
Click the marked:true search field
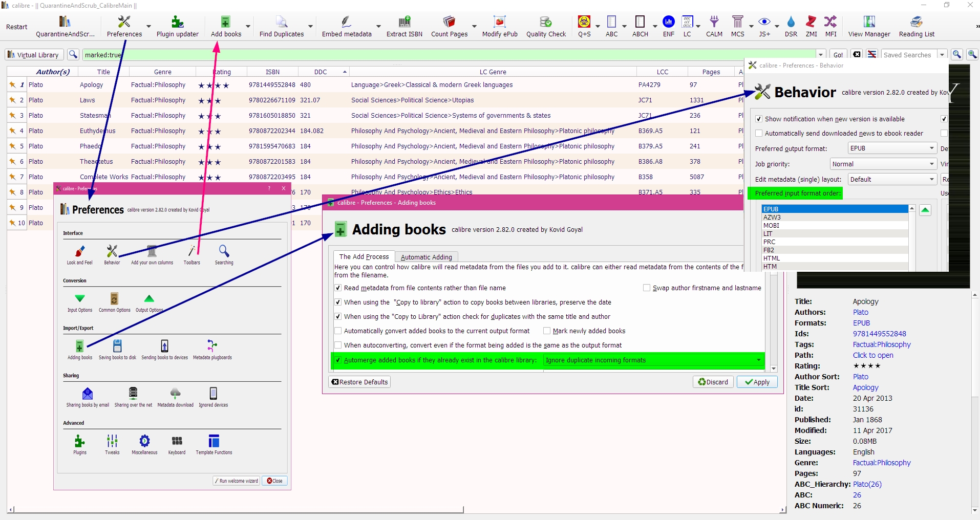point(449,55)
